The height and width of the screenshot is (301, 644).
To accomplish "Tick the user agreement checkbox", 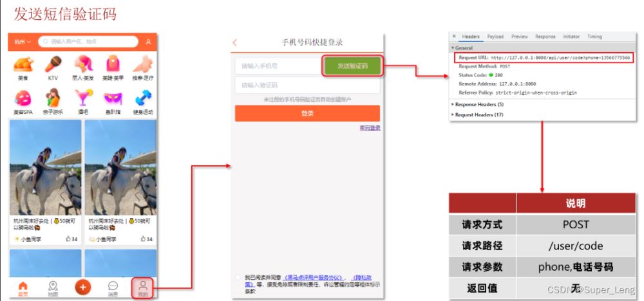I will tap(238, 278).
